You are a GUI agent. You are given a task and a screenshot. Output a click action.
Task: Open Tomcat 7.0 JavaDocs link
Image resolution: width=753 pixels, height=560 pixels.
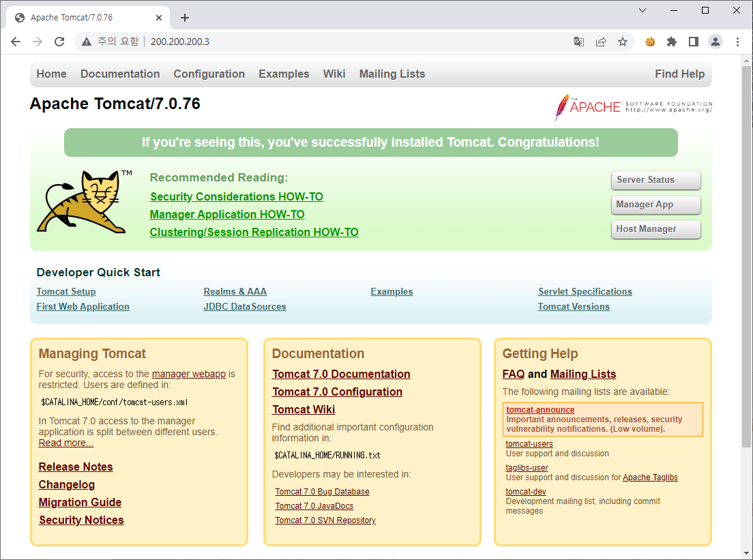pos(314,506)
